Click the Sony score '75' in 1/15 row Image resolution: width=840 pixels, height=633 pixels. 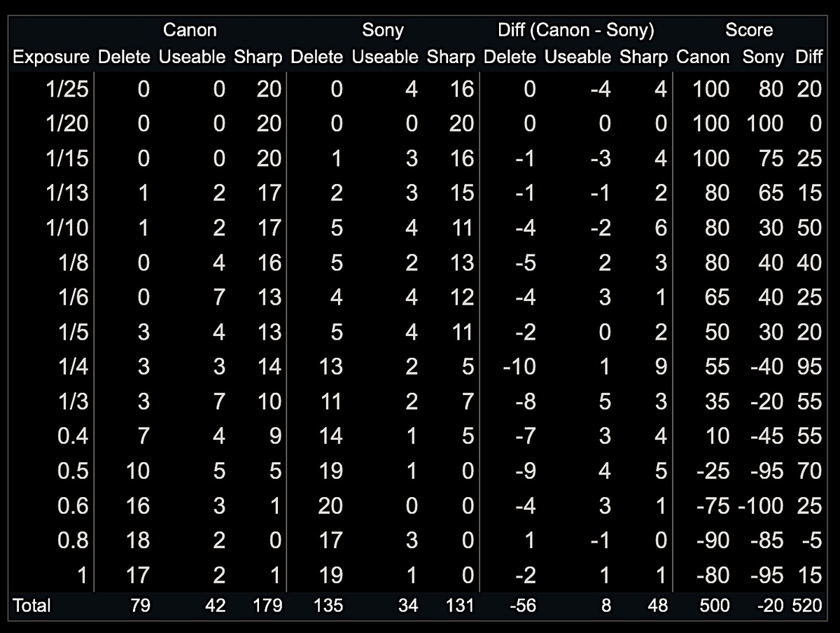pyautogui.click(x=770, y=158)
